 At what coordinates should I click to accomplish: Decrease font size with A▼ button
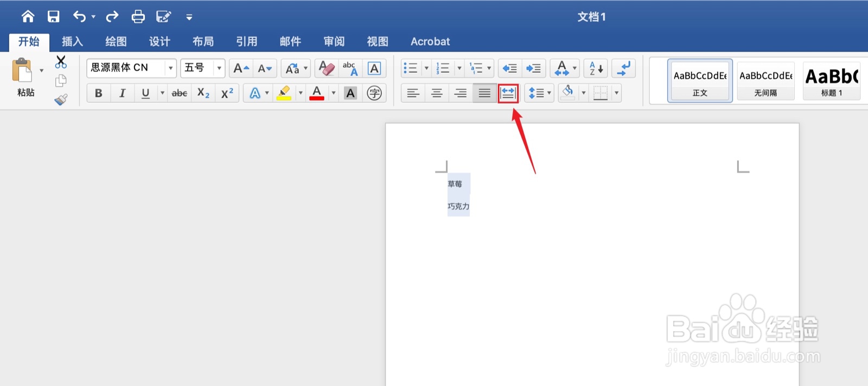point(265,68)
